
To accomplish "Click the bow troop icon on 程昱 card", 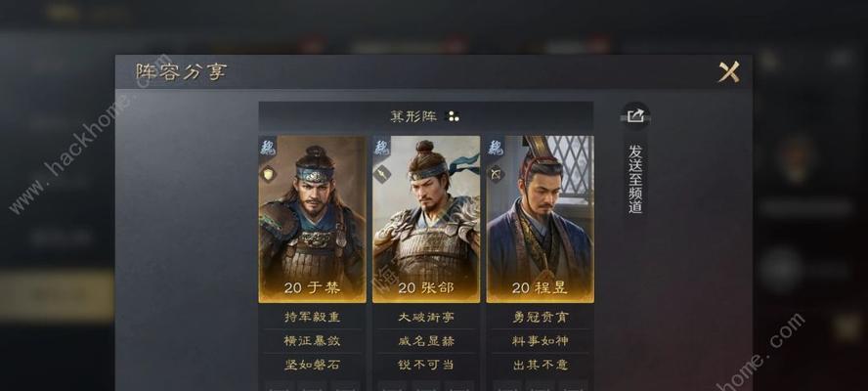I will pyautogui.click(x=496, y=174).
